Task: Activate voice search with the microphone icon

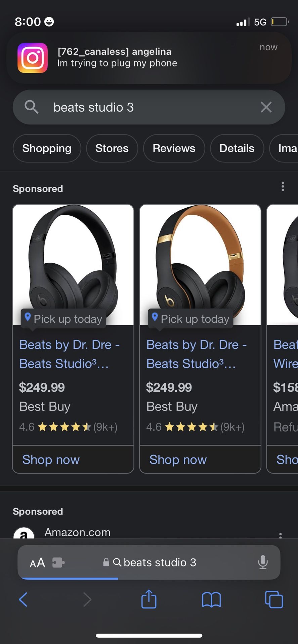Action: [263, 562]
